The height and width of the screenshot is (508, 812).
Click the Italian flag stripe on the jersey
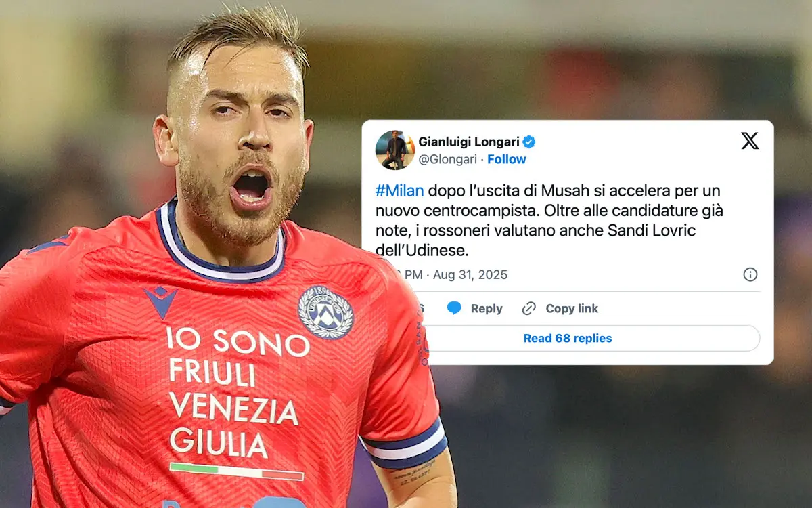pyautogui.click(x=236, y=471)
